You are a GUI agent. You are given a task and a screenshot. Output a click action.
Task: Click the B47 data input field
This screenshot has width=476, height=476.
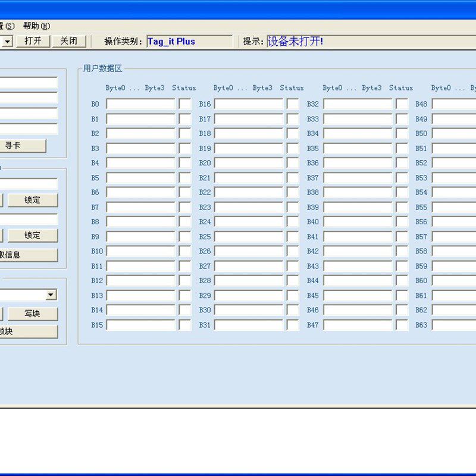coord(358,325)
